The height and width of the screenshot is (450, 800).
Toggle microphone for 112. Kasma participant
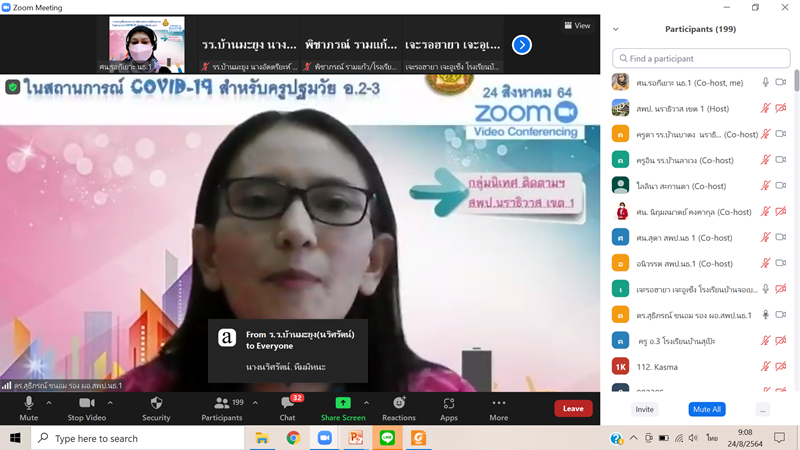click(766, 366)
